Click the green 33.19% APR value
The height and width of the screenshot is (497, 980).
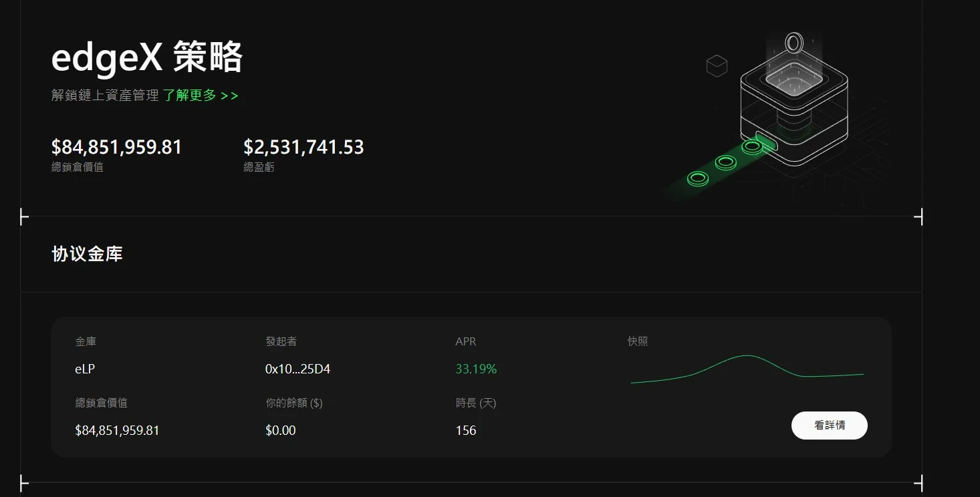477,369
